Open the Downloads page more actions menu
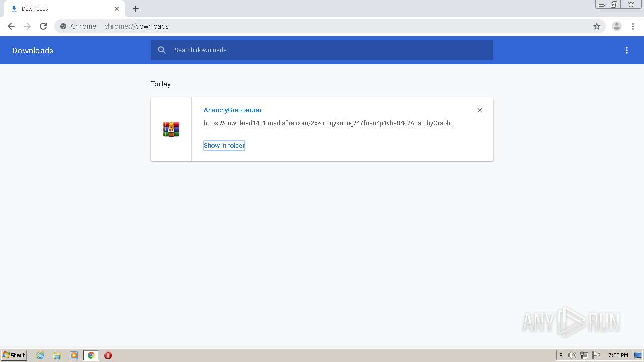 627,50
